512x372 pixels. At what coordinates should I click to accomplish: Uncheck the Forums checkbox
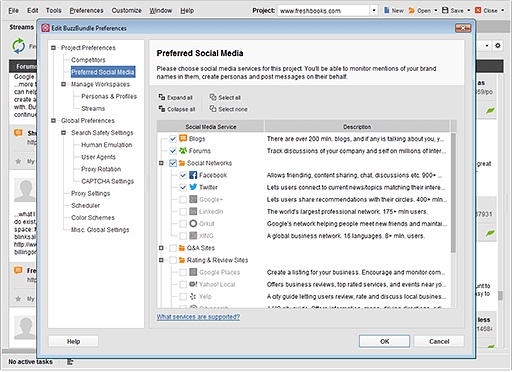173,151
